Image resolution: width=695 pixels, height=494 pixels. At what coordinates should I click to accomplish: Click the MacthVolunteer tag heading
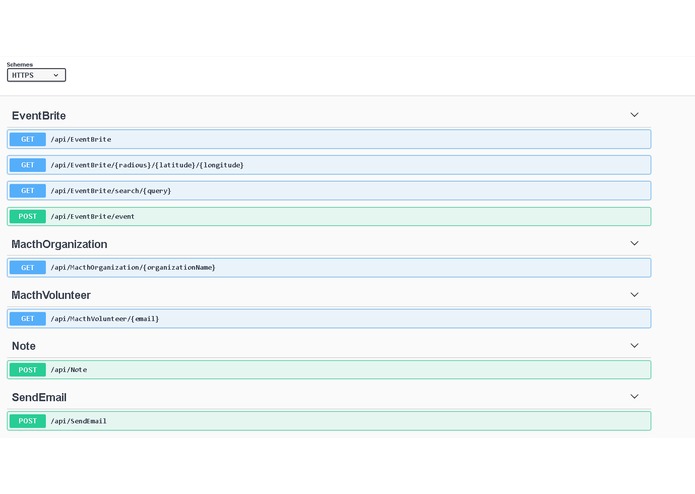51,295
